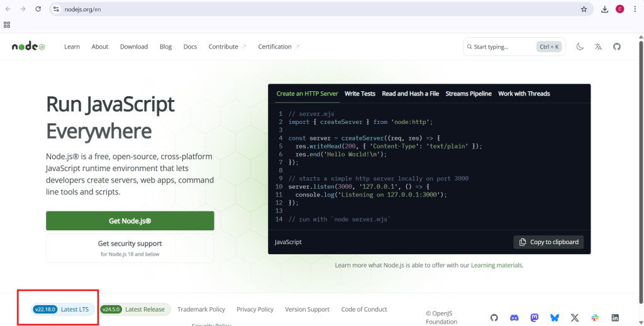The width and height of the screenshot is (644, 326).
Task: Open the Certification external link
Action: pos(279,47)
